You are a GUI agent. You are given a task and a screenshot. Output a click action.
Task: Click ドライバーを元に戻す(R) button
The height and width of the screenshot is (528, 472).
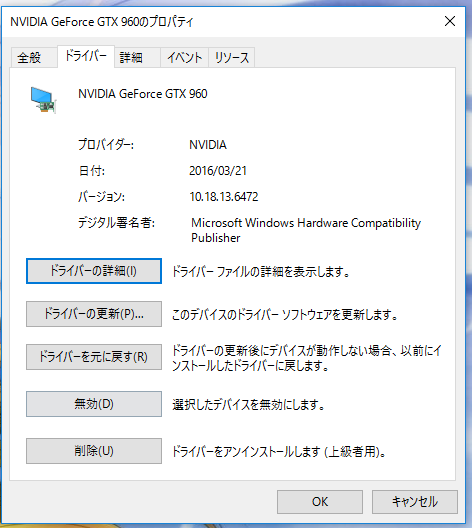pyautogui.click(x=94, y=357)
